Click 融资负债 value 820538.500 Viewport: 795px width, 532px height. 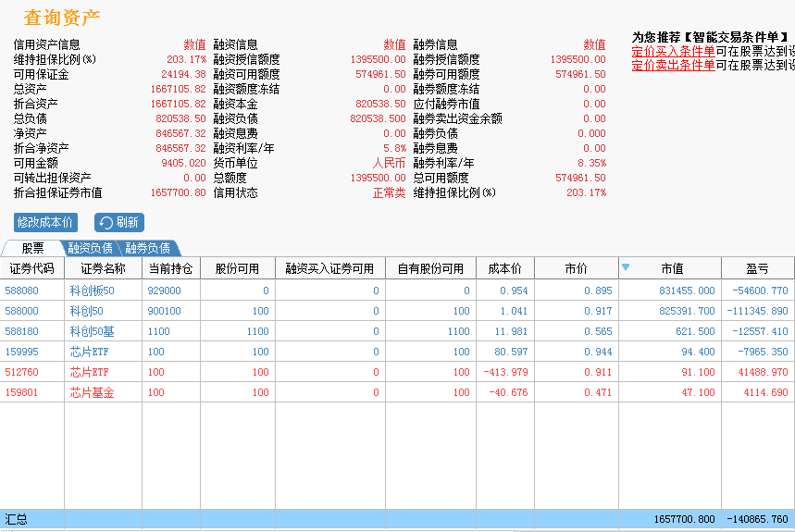379,119
